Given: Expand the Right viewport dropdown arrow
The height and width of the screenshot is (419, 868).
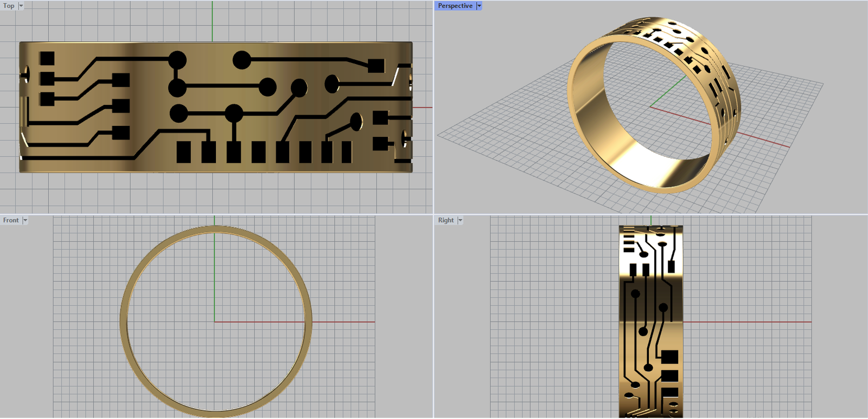Looking at the screenshot, I should coord(460,220).
